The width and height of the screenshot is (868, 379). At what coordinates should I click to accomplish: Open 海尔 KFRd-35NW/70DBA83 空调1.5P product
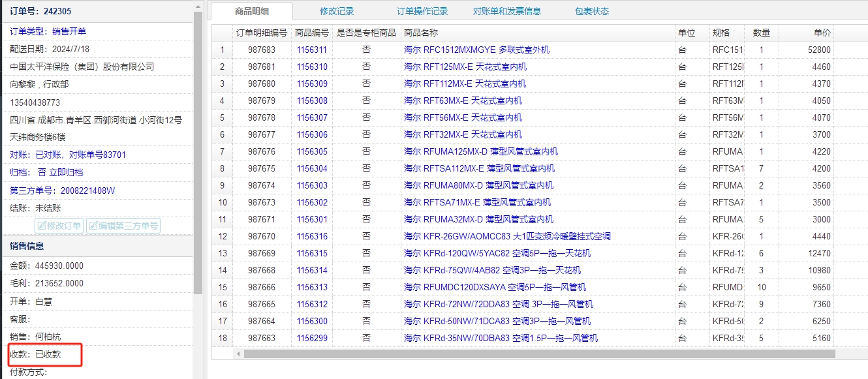pyautogui.click(x=501, y=338)
